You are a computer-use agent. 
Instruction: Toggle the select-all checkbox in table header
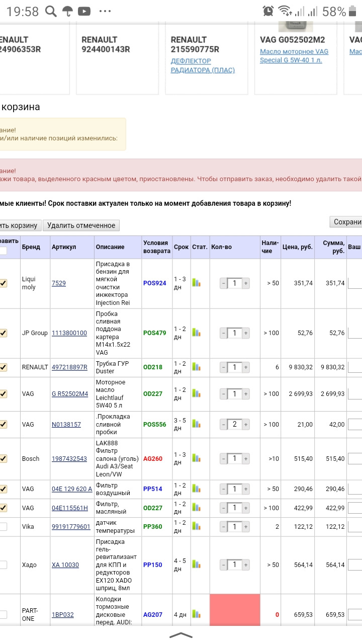point(3,251)
